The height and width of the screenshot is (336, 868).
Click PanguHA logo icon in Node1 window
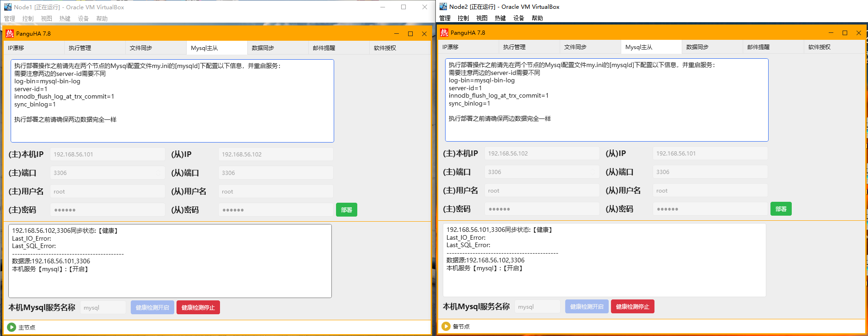[9, 33]
